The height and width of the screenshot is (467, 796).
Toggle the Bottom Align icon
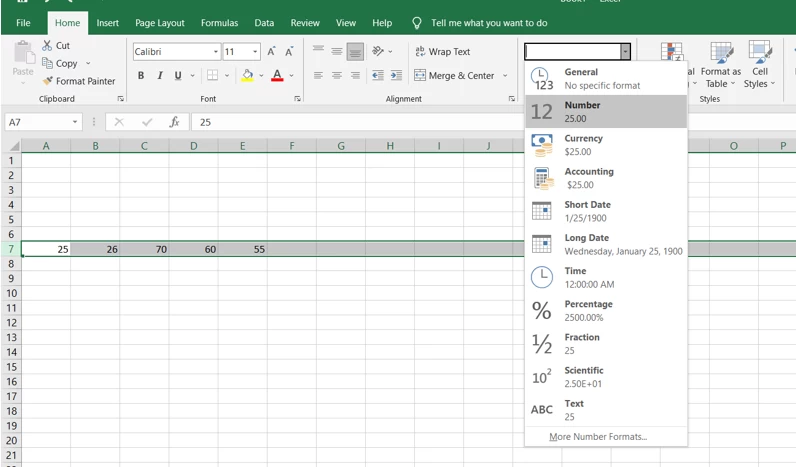pos(355,51)
